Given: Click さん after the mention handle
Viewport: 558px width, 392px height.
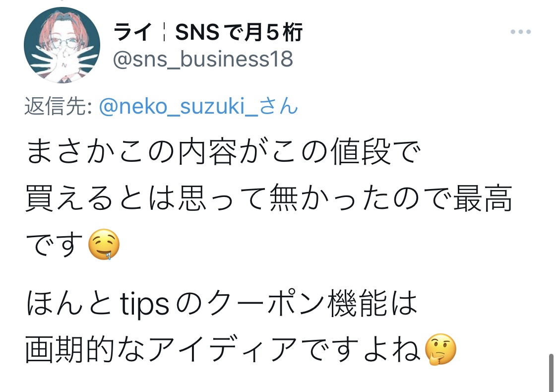Looking at the screenshot, I should point(278,106).
